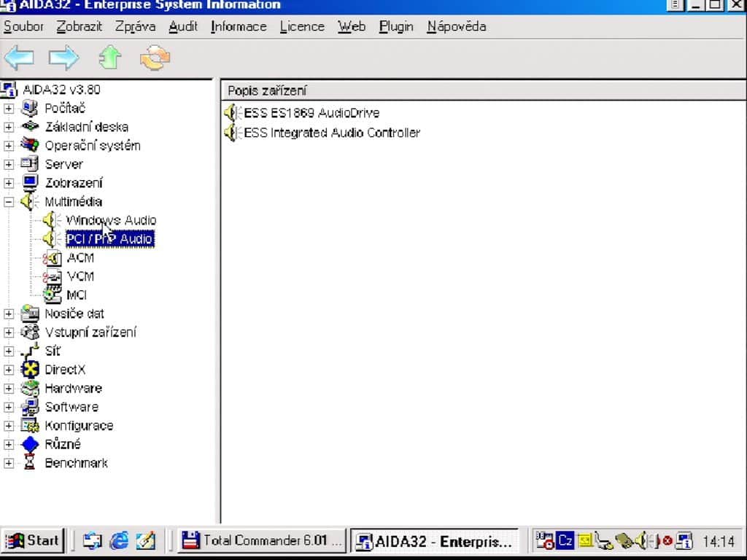Click the Show Desktop quick launch icon
747x560 pixels.
(x=146, y=540)
